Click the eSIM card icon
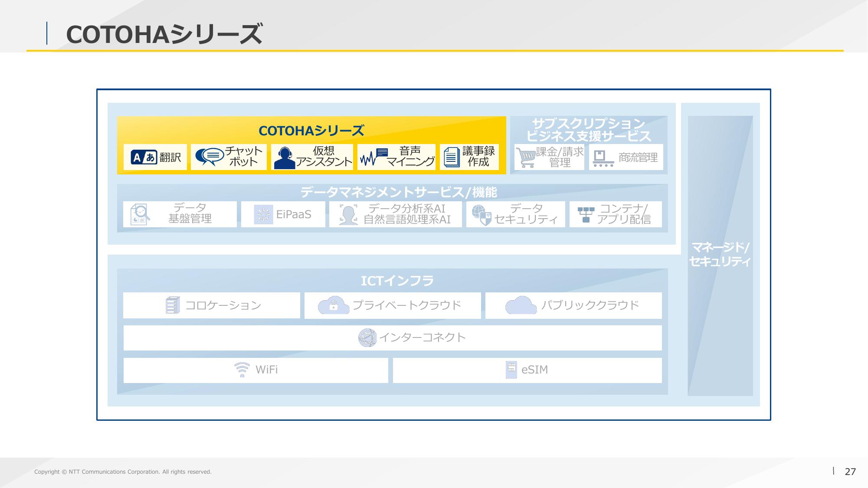The image size is (868, 488). pyautogui.click(x=511, y=370)
